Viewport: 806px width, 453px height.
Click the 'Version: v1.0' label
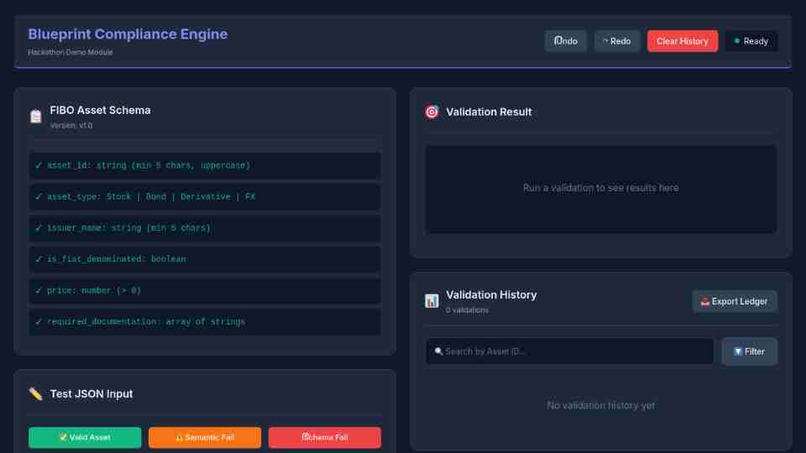click(71, 125)
